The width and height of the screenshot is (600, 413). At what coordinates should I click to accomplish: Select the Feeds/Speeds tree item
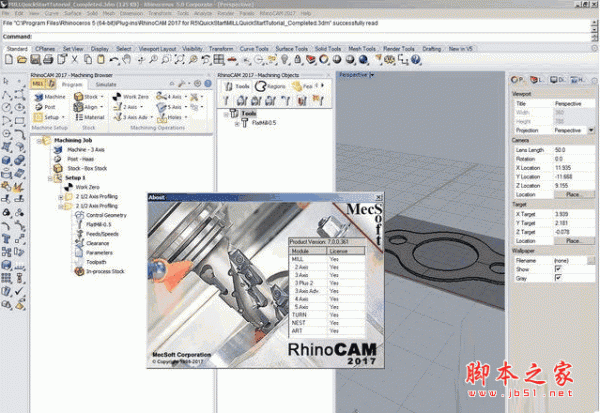pyautogui.click(x=102, y=234)
